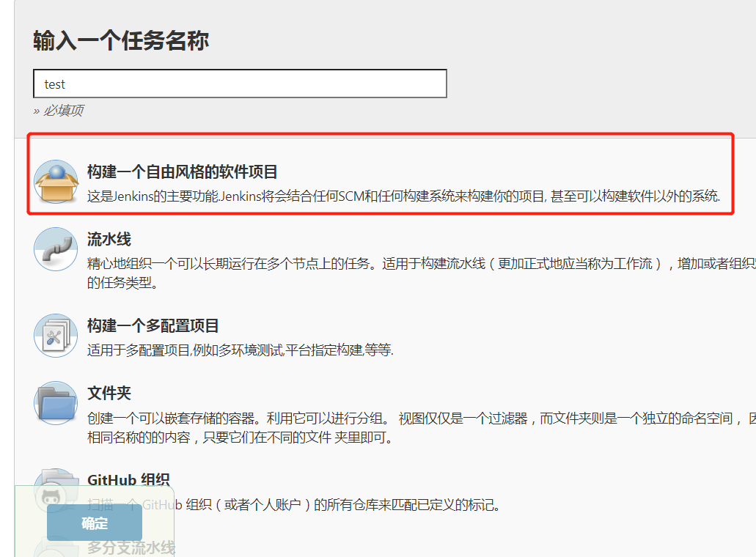Select 构建一个多配置项目 title
The width and height of the screenshot is (756, 557).
153,325
